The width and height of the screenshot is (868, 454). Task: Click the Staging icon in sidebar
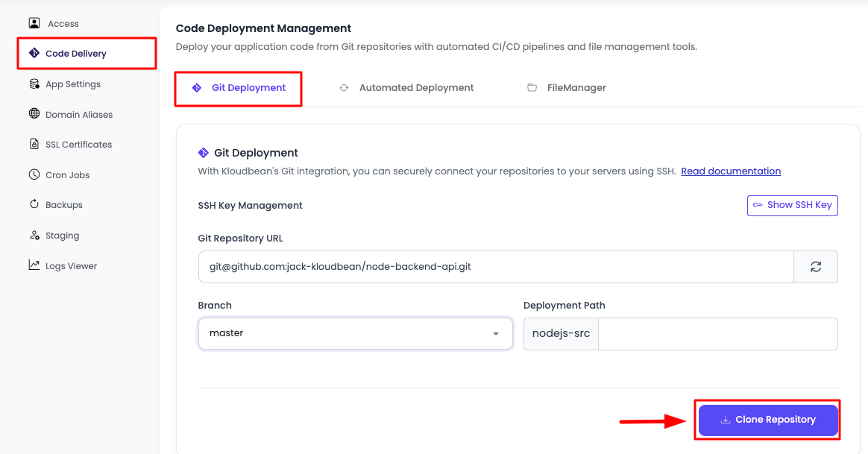pyautogui.click(x=34, y=235)
